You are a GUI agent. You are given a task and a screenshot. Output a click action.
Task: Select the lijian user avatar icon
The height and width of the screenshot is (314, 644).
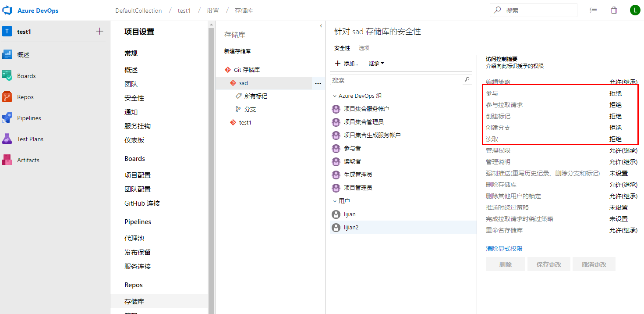(x=336, y=214)
